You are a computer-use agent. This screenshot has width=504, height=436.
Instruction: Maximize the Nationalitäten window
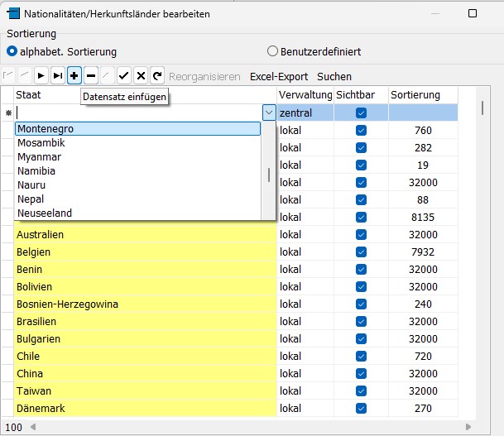pos(473,13)
